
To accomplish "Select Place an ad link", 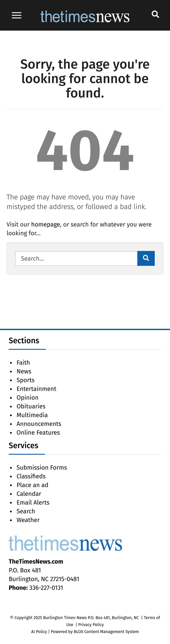I will [x=32, y=485].
